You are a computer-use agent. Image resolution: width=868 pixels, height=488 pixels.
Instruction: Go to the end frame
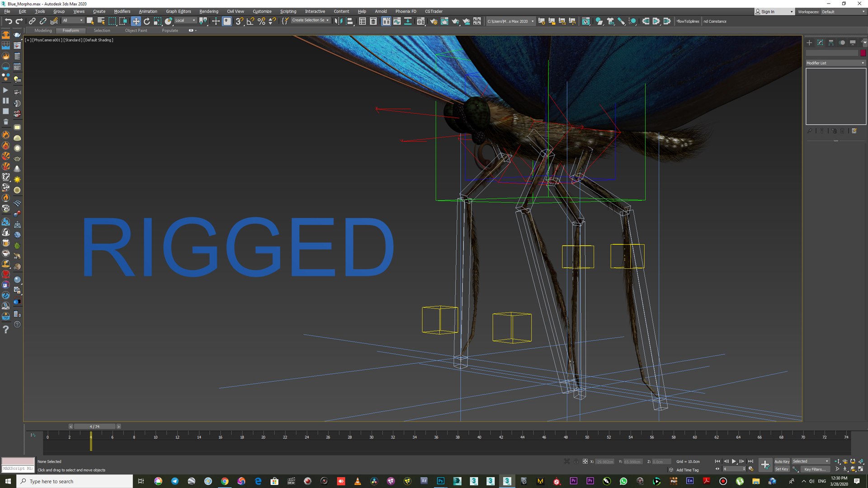[750, 461]
